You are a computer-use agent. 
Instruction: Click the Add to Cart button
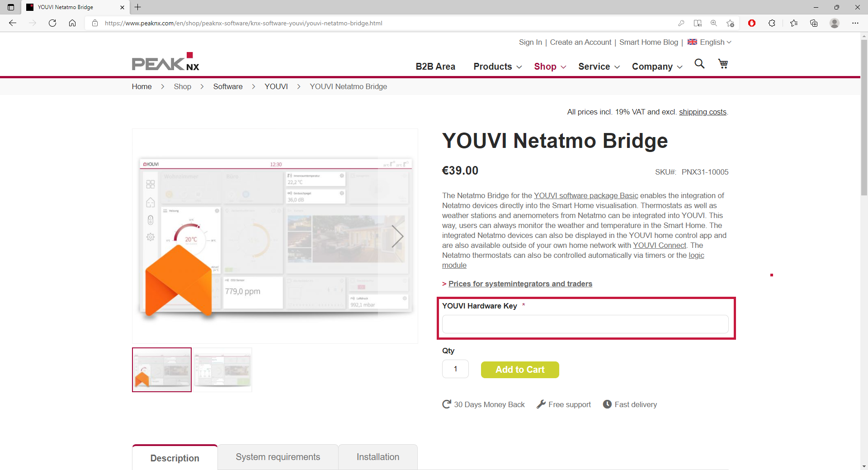[520, 370]
